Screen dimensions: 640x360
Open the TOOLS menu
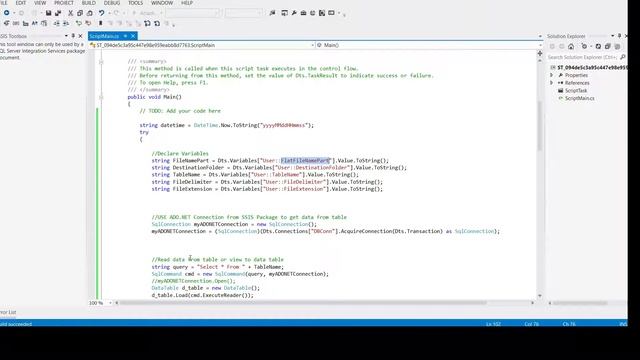coord(136,3)
